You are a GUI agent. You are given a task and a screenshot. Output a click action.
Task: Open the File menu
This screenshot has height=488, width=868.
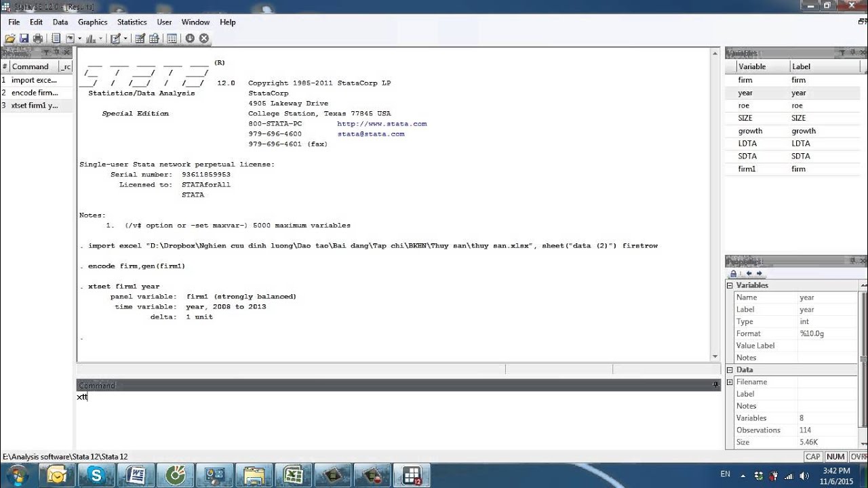14,22
